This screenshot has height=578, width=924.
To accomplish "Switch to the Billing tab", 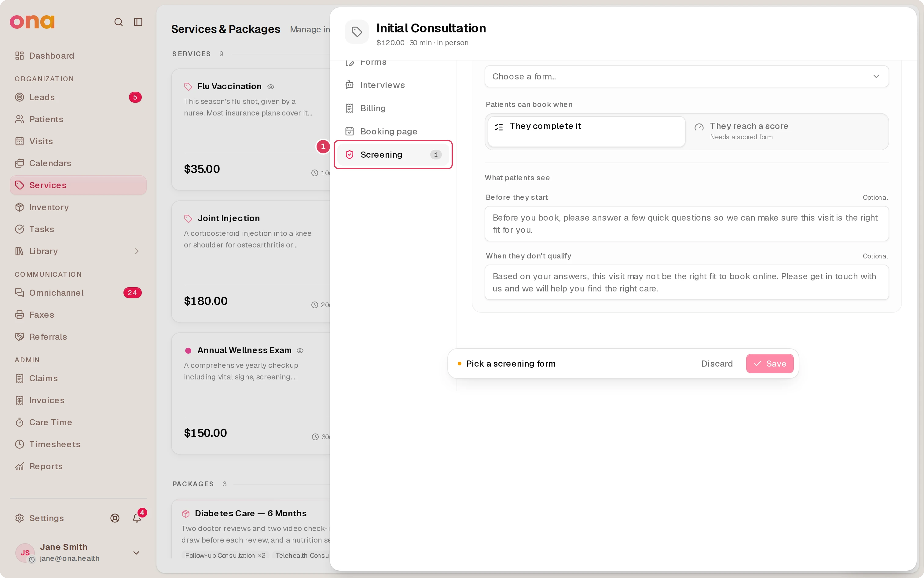I will point(393,108).
